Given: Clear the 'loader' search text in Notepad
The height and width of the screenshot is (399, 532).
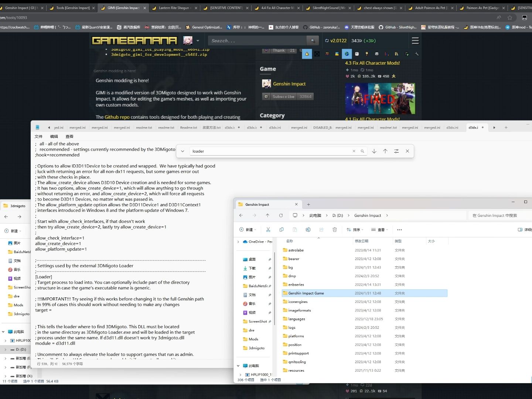Looking at the screenshot, I should [354, 151].
